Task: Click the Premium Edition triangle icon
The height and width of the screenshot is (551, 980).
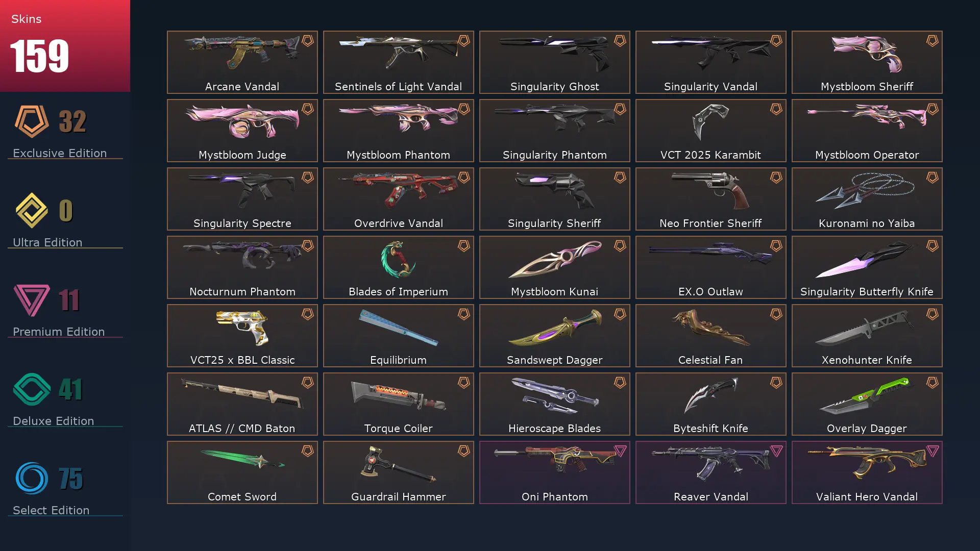Action: (32, 300)
